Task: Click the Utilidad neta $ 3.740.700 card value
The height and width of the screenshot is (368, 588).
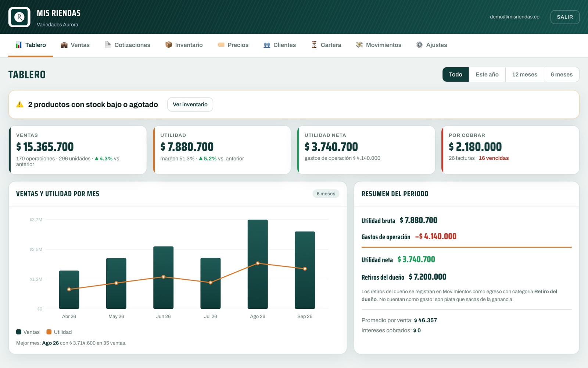Action: [x=331, y=147]
